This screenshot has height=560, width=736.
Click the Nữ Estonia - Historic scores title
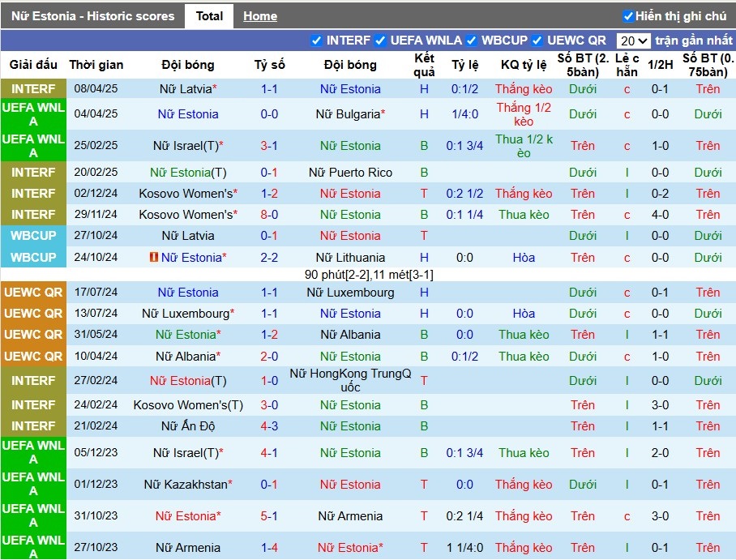[93, 16]
